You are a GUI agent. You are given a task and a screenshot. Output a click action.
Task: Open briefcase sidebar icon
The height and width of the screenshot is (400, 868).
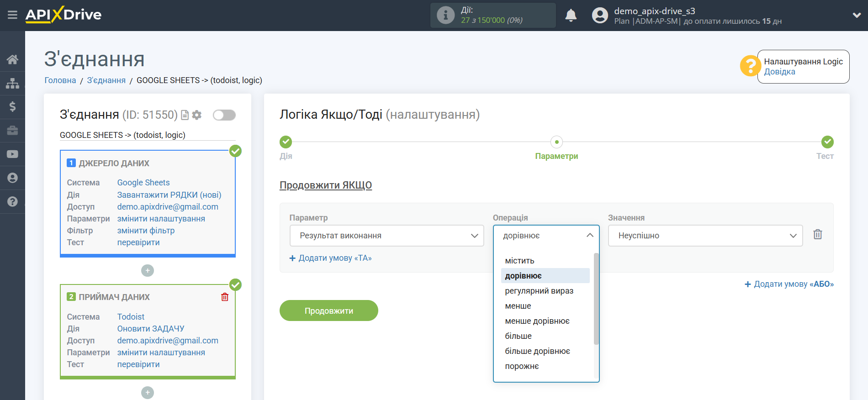tap(12, 131)
